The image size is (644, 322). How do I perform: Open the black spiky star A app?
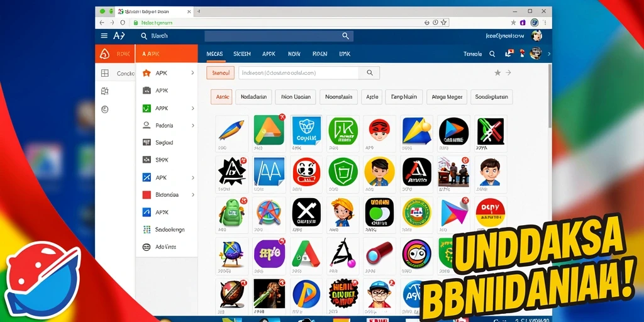(x=231, y=171)
